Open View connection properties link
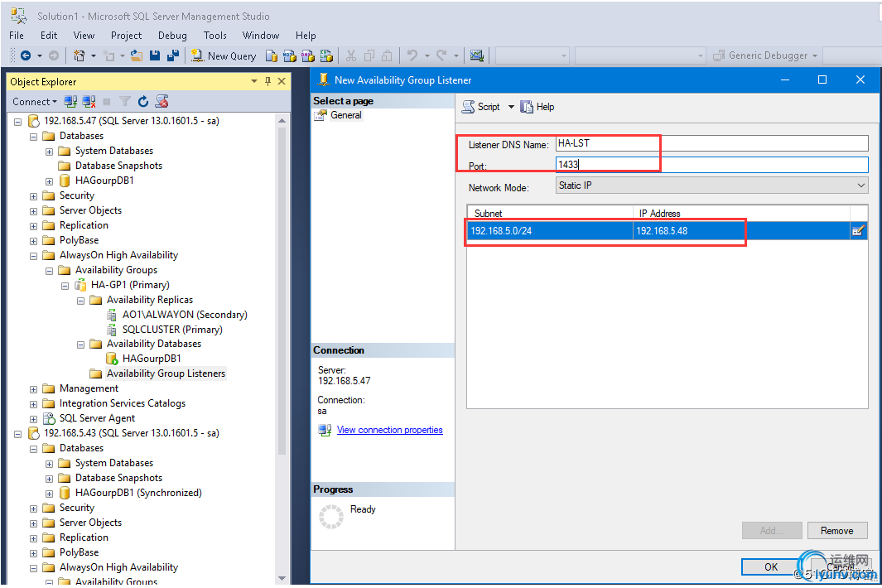Viewport: 882px width, 588px height. tap(390, 430)
